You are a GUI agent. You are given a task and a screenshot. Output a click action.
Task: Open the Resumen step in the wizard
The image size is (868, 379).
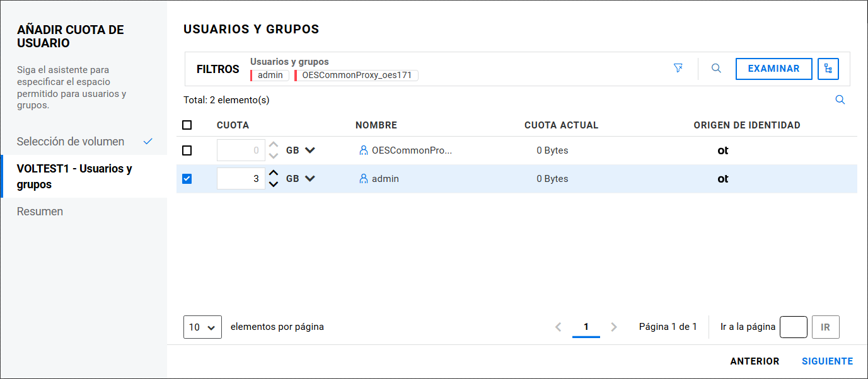click(x=40, y=212)
